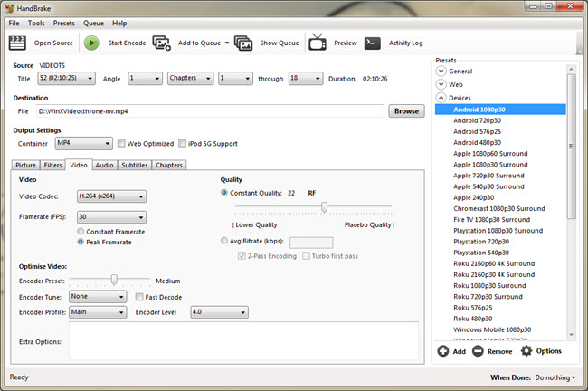The width and height of the screenshot is (588, 391).
Task: Open the Tools menu
Action: point(36,24)
